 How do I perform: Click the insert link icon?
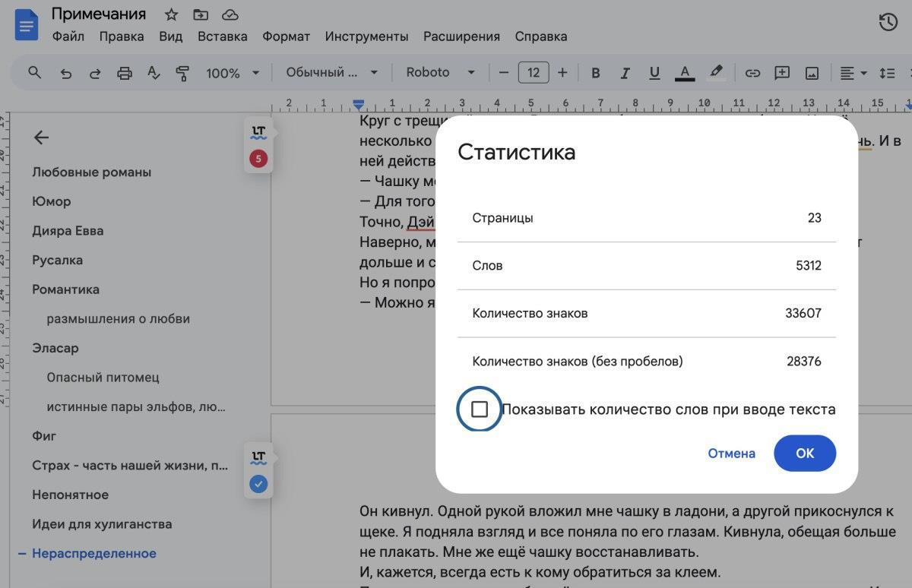[x=752, y=73]
